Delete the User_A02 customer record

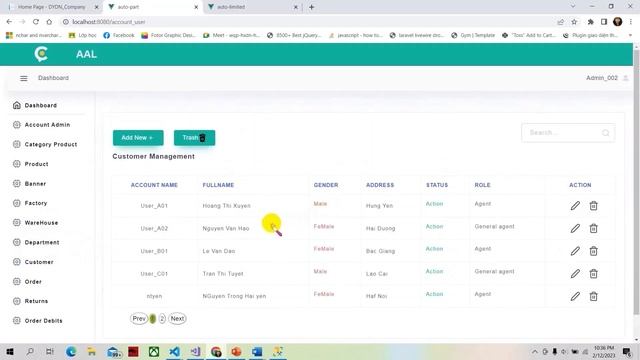(593, 228)
